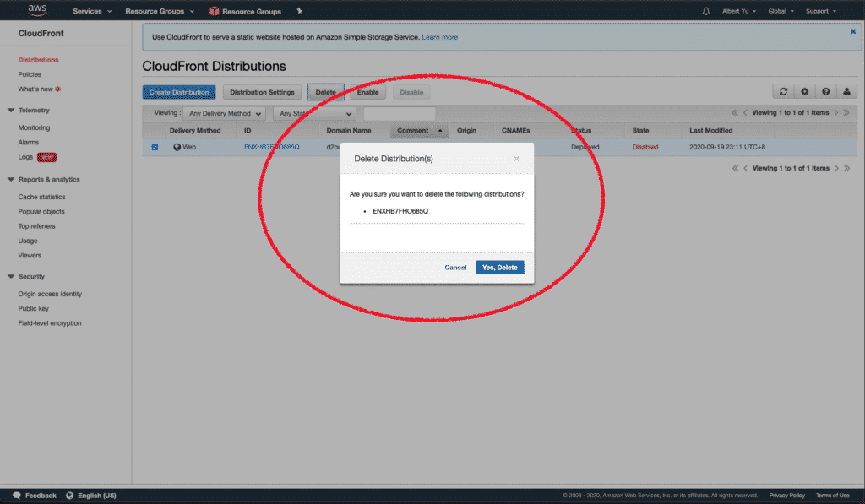865x504 pixels.
Task: Go to previous page in upper pagination
Action: click(x=745, y=112)
